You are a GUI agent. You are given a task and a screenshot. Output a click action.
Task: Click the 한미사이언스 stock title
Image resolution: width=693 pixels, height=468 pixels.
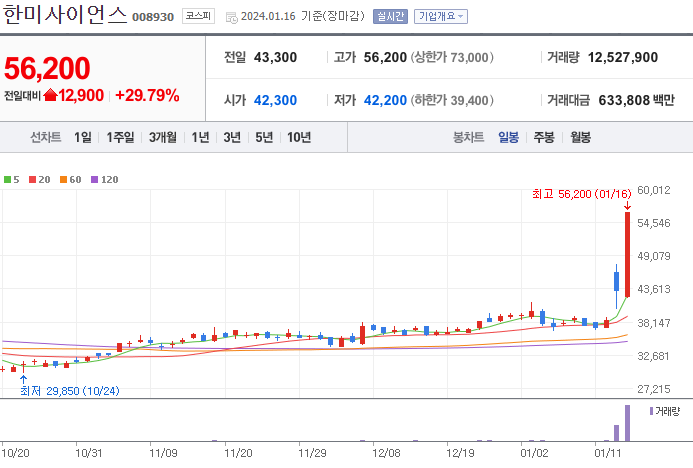click(x=65, y=15)
